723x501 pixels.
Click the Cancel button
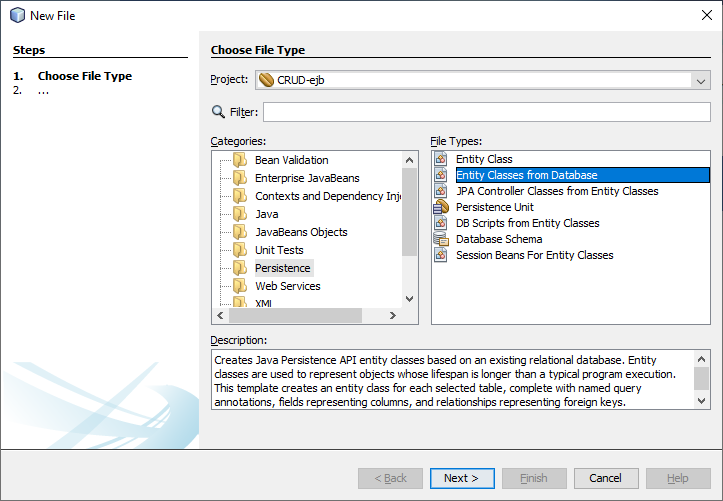[606, 478]
